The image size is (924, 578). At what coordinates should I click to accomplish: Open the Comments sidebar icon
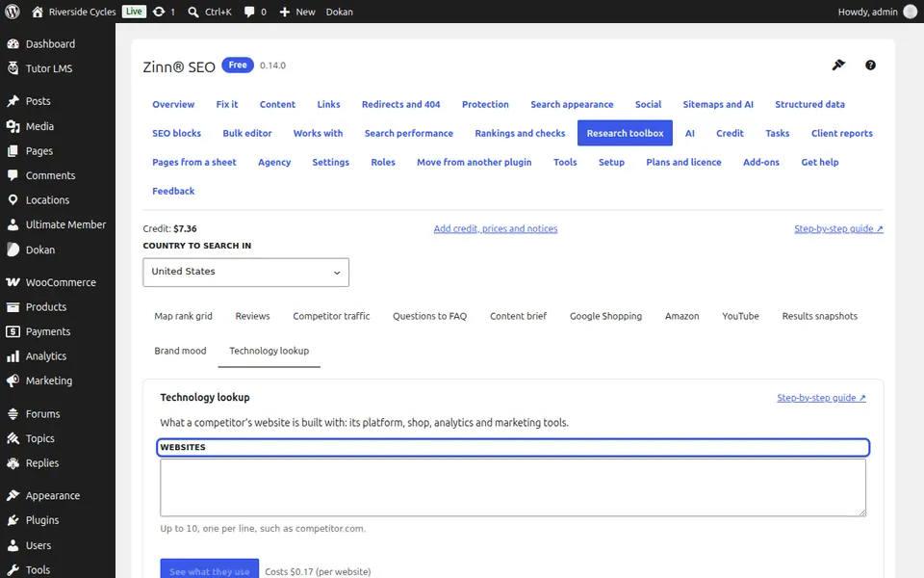click(13, 175)
